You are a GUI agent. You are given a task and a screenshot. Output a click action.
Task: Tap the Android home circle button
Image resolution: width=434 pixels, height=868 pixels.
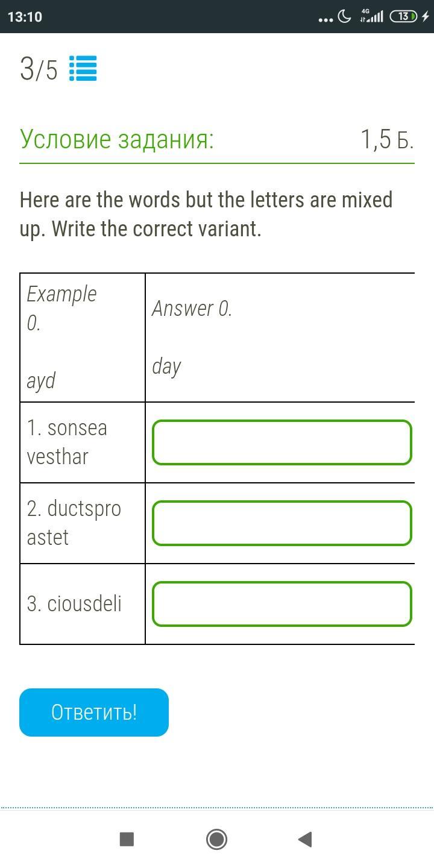coord(216,839)
